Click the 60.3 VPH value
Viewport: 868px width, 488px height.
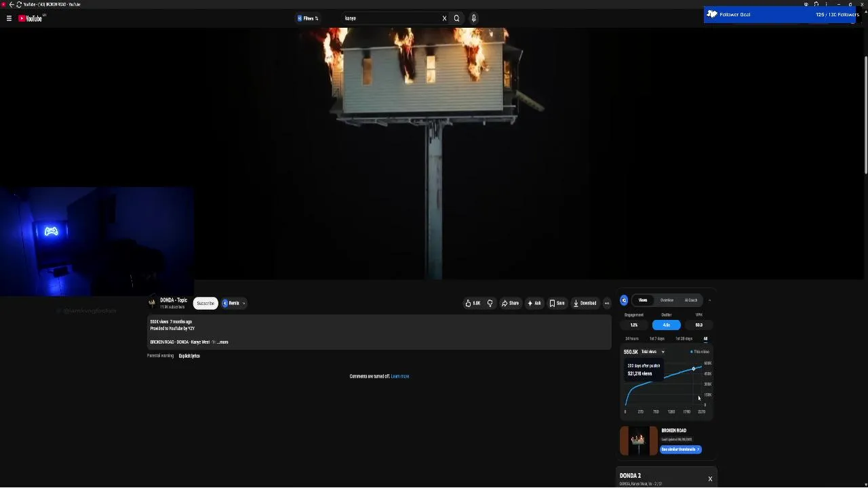coord(698,325)
